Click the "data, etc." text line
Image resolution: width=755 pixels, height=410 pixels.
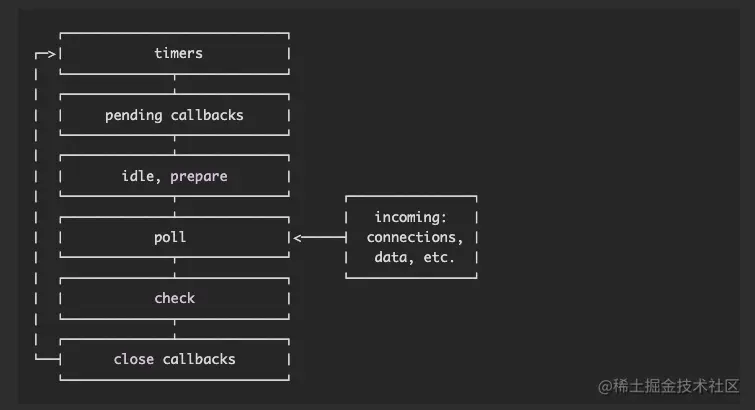pyautogui.click(x=411, y=258)
